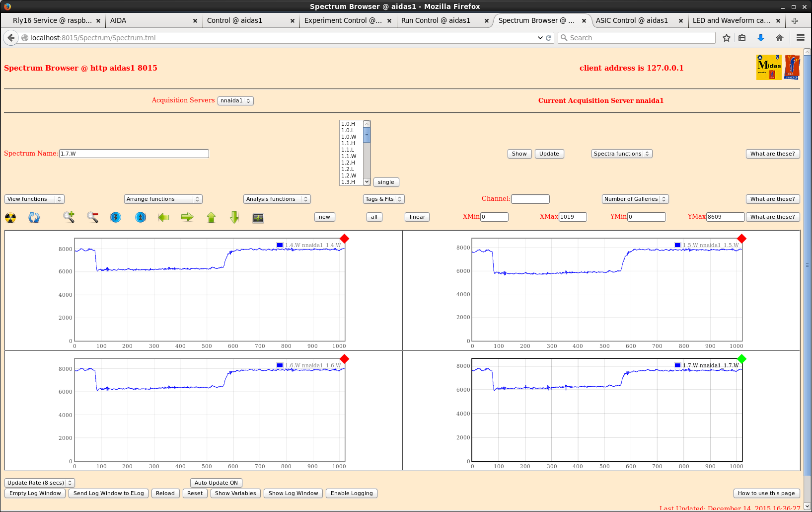Click the green down arrow icon
The image size is (812, 512).
pyautogui.click(x=234, y=217)
